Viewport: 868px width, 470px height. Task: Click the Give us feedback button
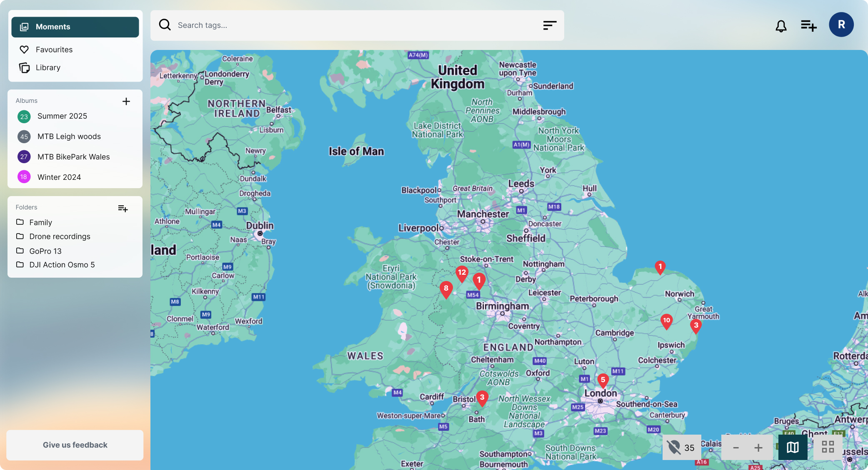75,445
